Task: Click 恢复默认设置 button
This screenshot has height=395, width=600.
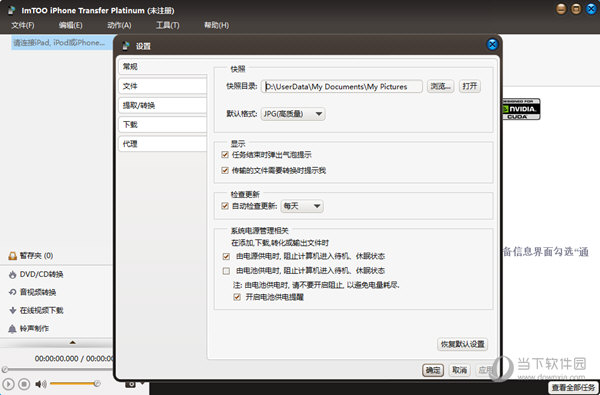Action: pyautogui.click(x=462, y=344)
